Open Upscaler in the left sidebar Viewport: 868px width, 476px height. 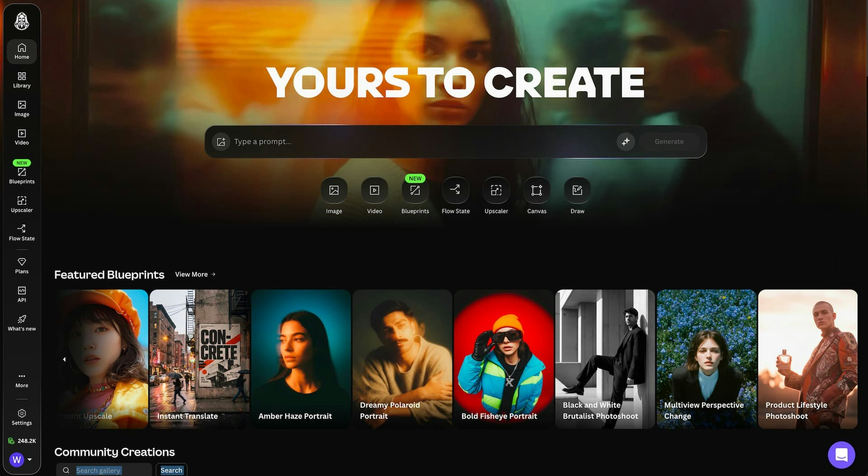[22, 204]
